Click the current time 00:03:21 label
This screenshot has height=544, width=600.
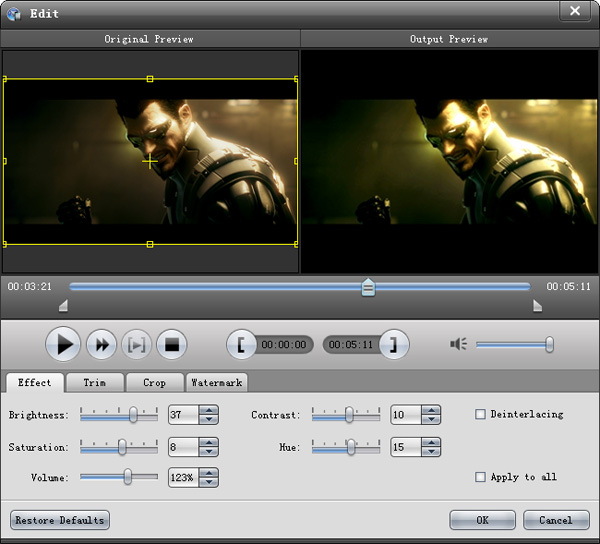[x=29, y=287]
